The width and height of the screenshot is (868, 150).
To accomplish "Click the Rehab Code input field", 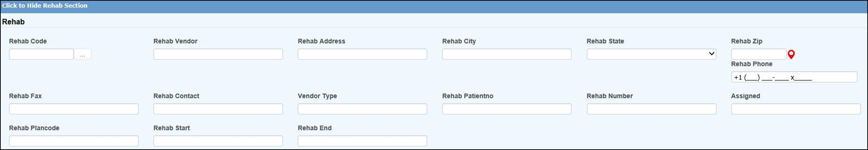I will click(41, 54).
